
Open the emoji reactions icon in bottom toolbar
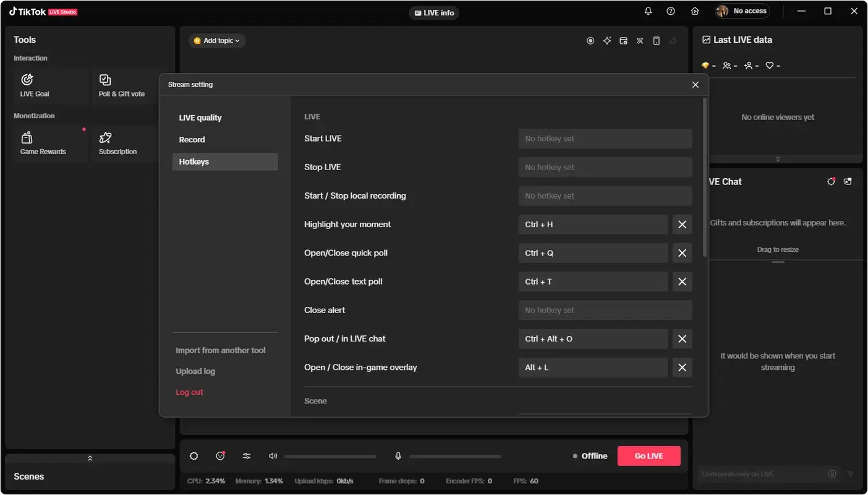pos(220,456)
